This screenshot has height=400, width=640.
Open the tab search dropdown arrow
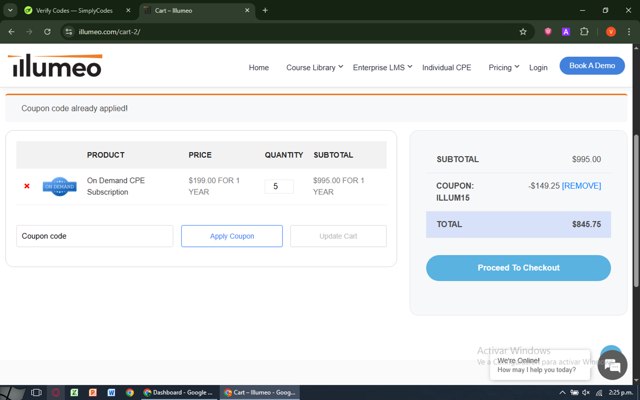tap(10, 11)
